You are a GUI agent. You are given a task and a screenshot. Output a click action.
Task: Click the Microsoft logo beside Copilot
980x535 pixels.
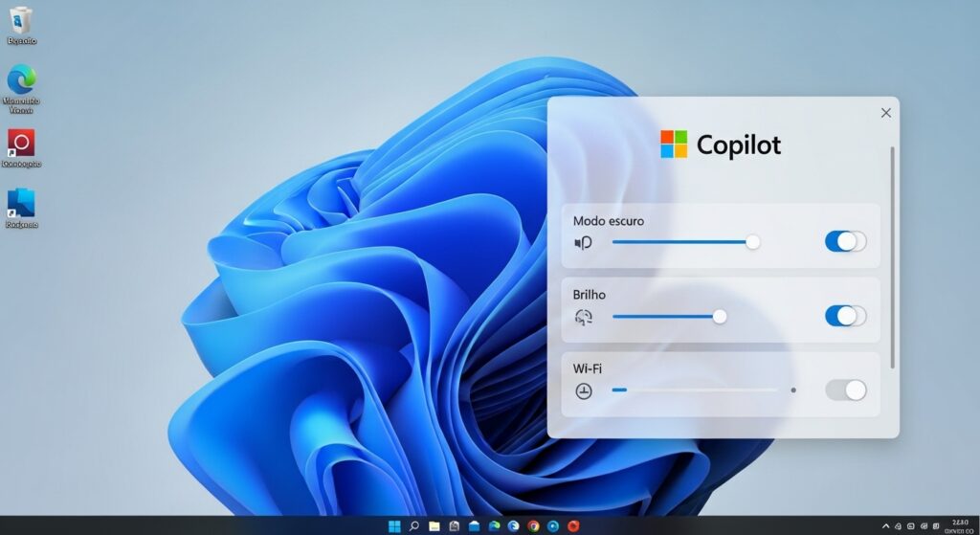click(x=674, y=144)
